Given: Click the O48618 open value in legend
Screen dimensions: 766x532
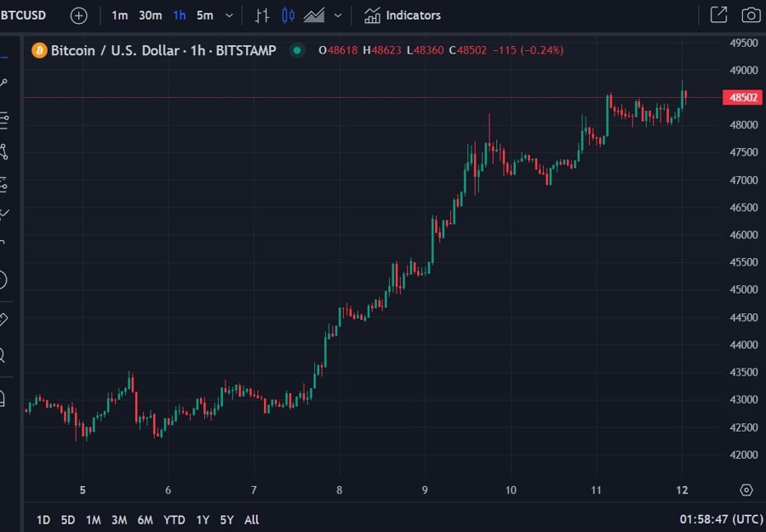Looking at the screenshot, I should (338, 50).
